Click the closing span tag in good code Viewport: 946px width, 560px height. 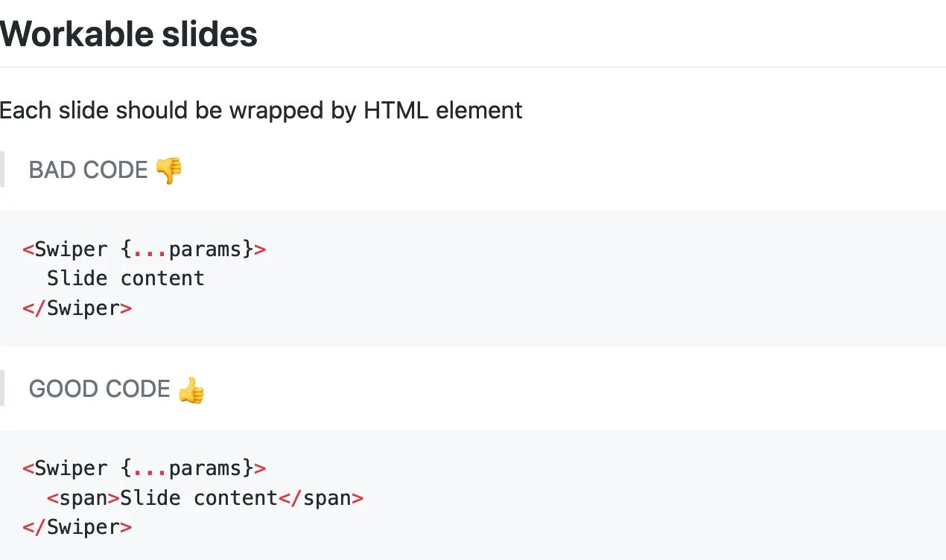[321, 498]
